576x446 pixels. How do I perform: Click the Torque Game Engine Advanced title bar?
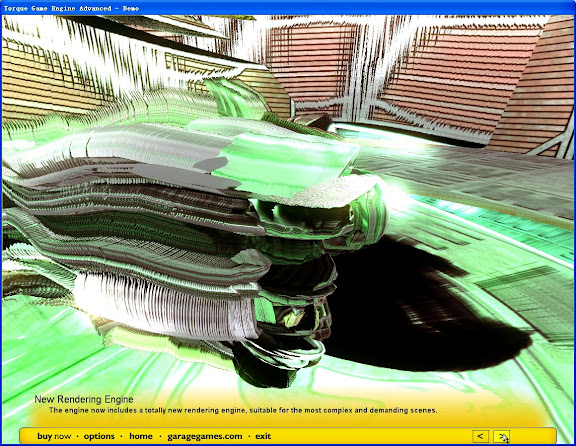point(288,8)
